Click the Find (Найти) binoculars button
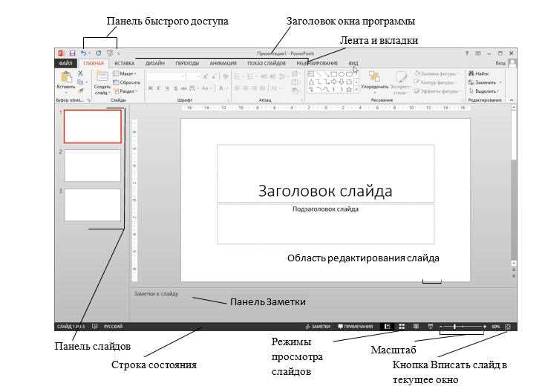The height and width of the screenshot is (392, 542). pos(479,73)
